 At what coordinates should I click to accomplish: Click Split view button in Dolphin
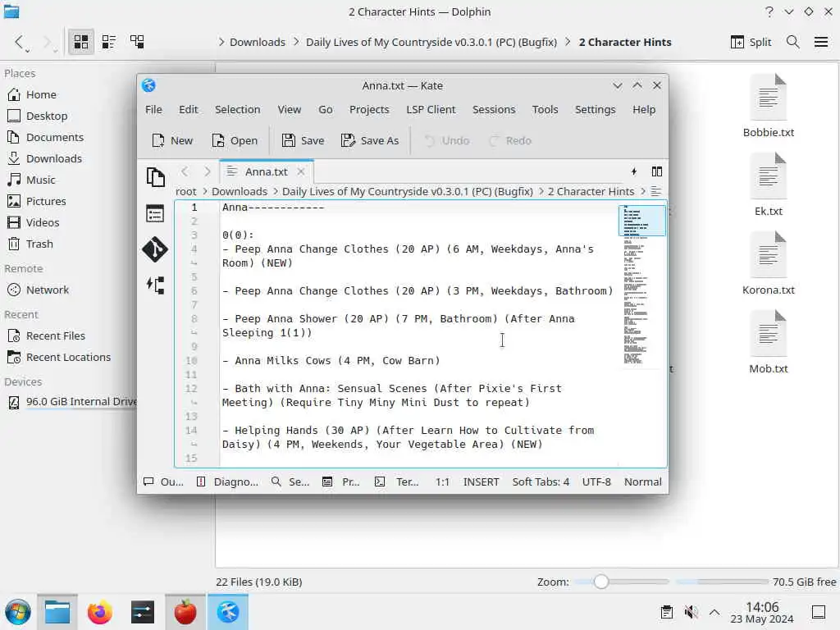point(751,42)
